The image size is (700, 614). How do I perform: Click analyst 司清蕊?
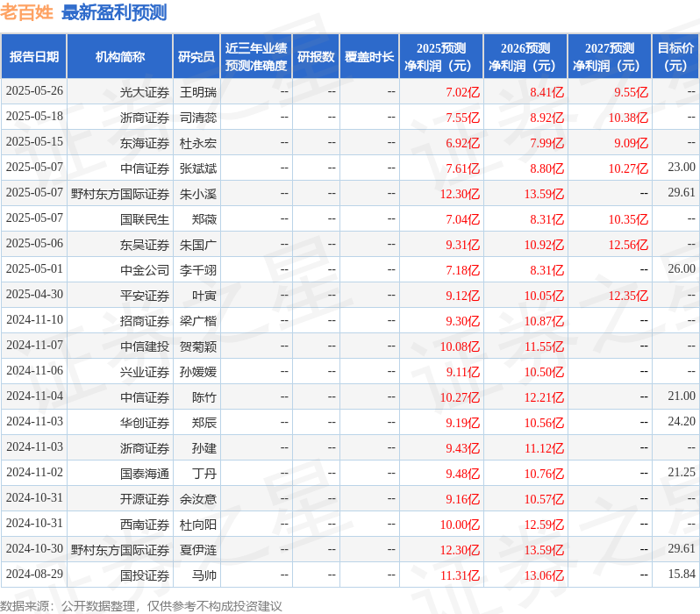[x=198, y=118]
